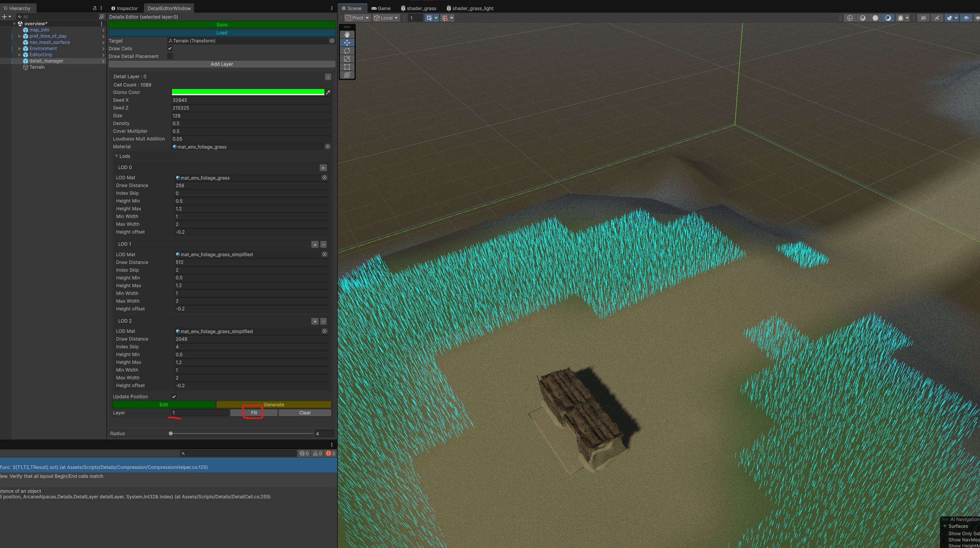Switch to the Game tab
The width and height of the screenshot is (980, 548).
381,8
